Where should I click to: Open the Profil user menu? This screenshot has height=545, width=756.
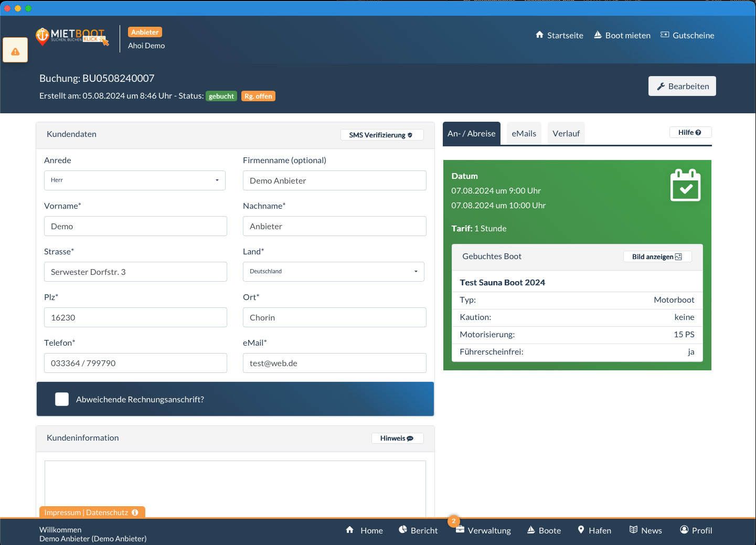[x=696, y=530]
